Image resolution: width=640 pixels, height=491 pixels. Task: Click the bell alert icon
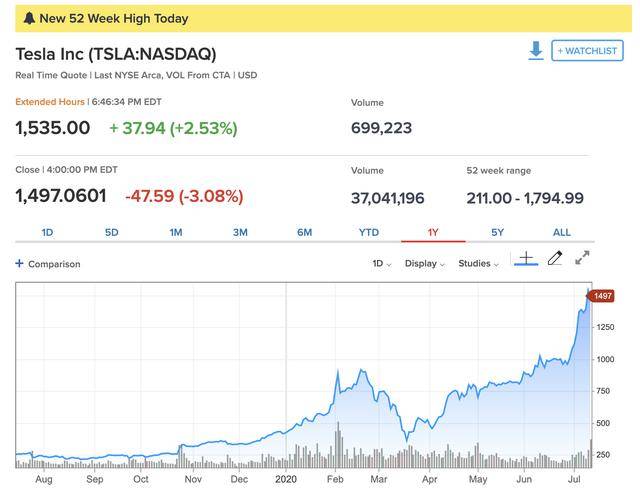(x=28, y=18)
